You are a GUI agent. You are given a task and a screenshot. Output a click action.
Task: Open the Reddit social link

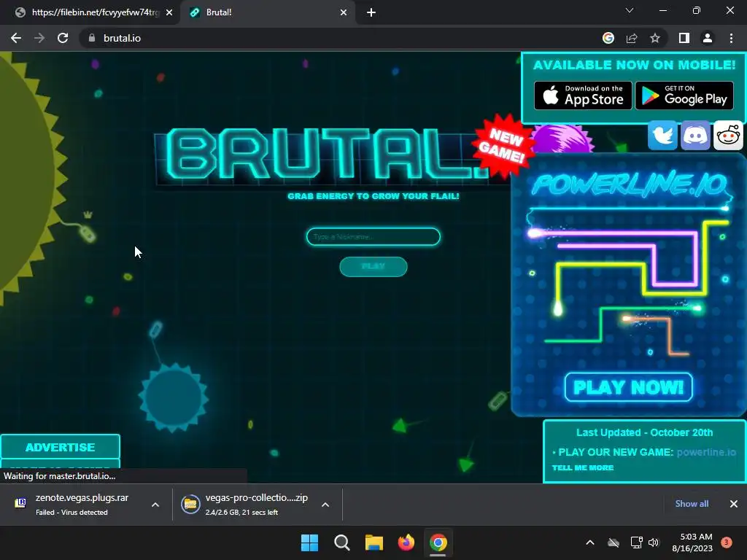[x=728, y=136]
